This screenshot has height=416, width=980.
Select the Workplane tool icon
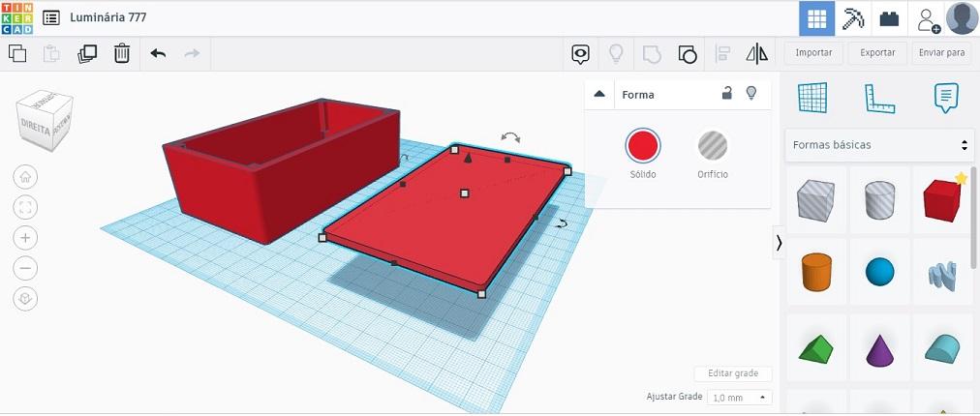[812, 98]
